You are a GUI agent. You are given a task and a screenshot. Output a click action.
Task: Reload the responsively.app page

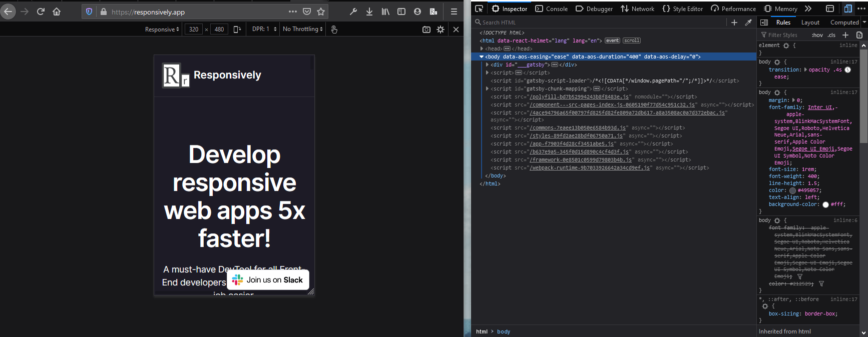pyautogui.click(x=41, y=11)
